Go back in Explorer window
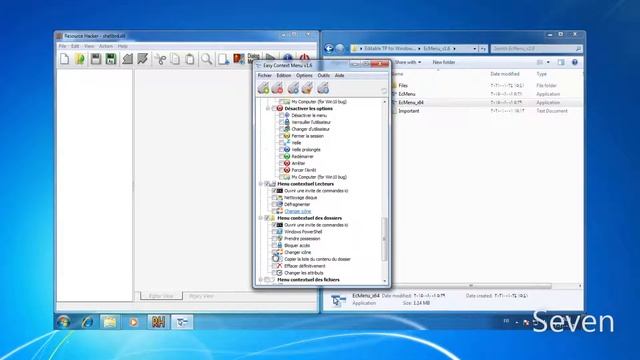Viewport: 640px width, 360px height. pyautogui.click(x=329, y=49)
